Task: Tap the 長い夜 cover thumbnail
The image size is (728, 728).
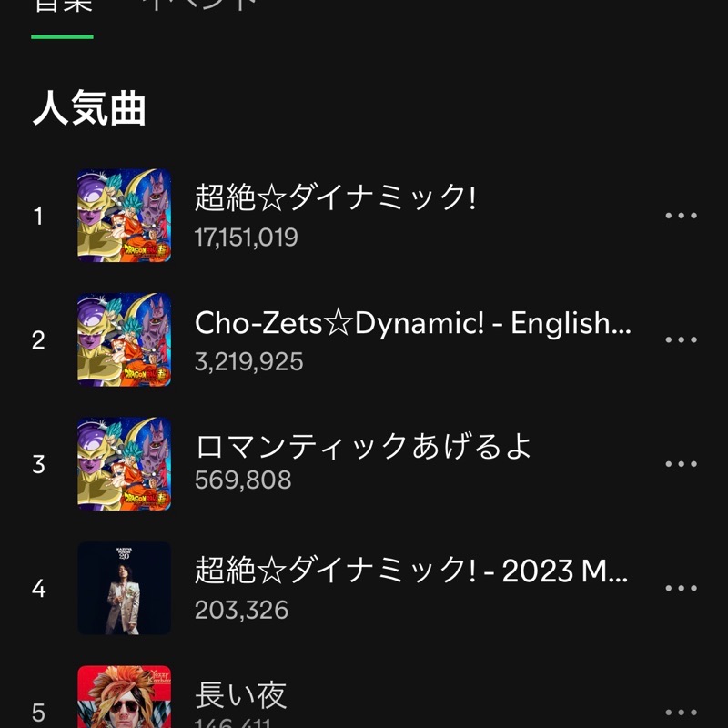Action: tap(124, 699)
